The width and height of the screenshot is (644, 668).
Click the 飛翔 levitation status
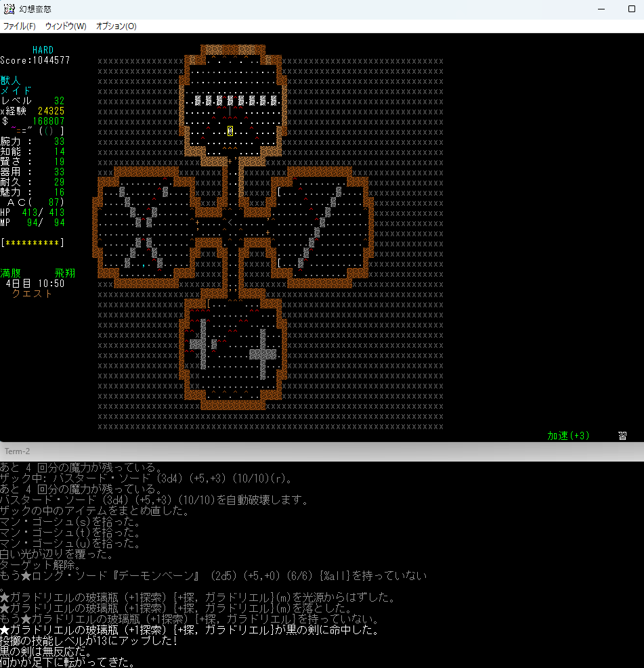(65, 273)
